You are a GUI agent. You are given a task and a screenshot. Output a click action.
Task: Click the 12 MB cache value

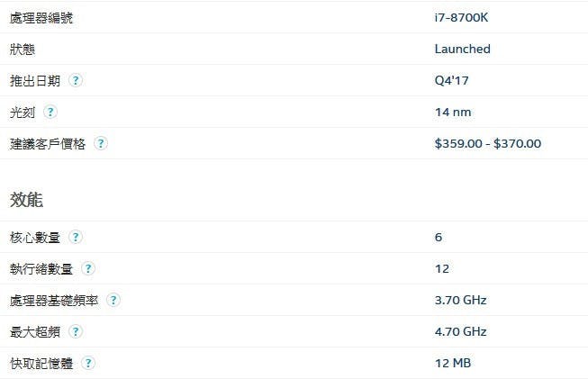click(453, 363)
